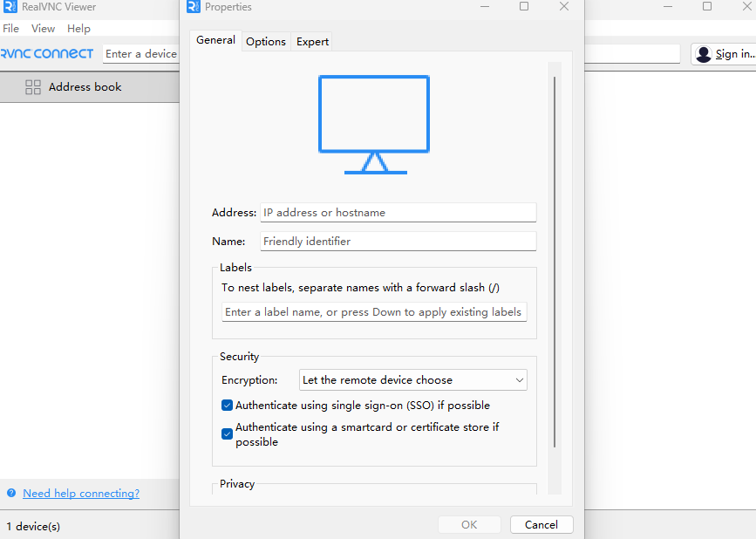Click the label name input field
Viewport: 756px width, 539px height.
pos(374,312)
